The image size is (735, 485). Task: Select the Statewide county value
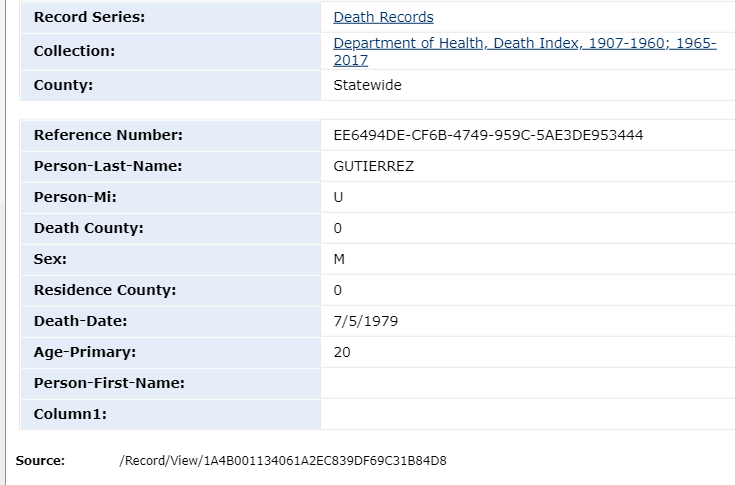(x=367, y=85)
